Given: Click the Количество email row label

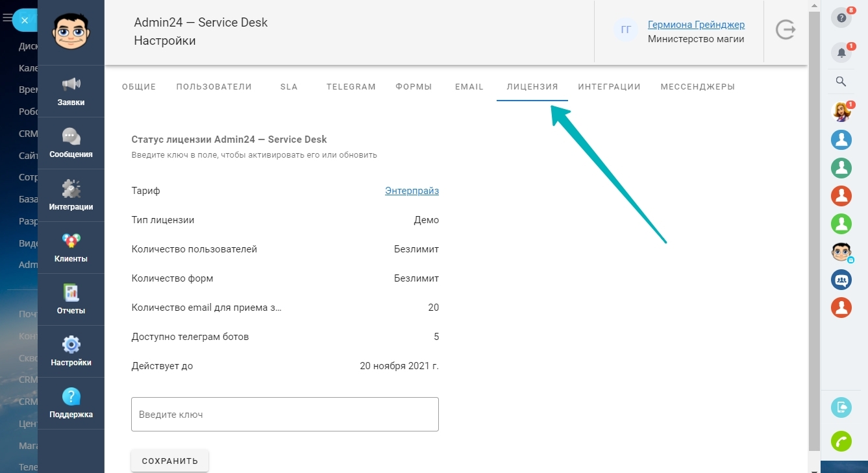Looking at the screenshot, I should [x=206, y=308].
